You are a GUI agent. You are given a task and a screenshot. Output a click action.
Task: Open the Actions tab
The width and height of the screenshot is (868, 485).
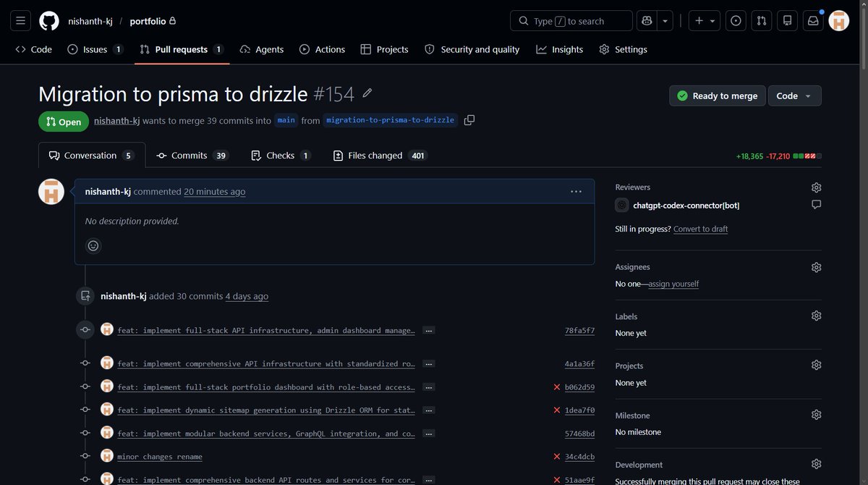[322, 49]
